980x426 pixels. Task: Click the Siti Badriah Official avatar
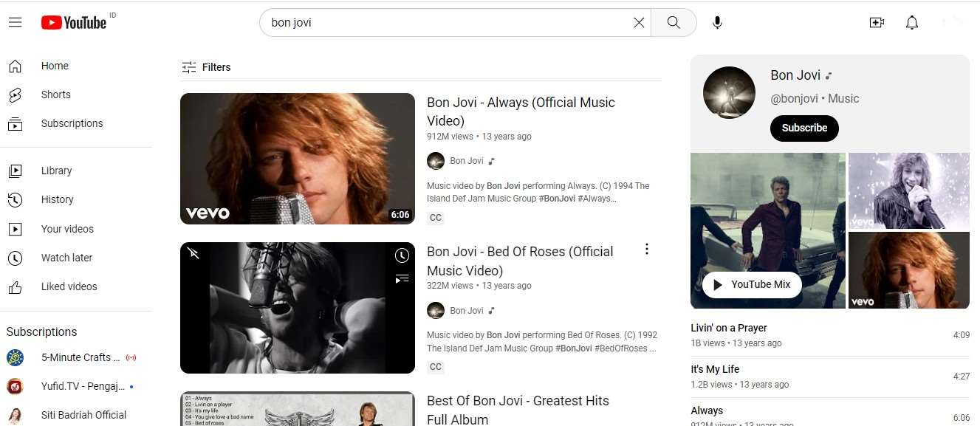pyautogui.click(x=15, y=415)
